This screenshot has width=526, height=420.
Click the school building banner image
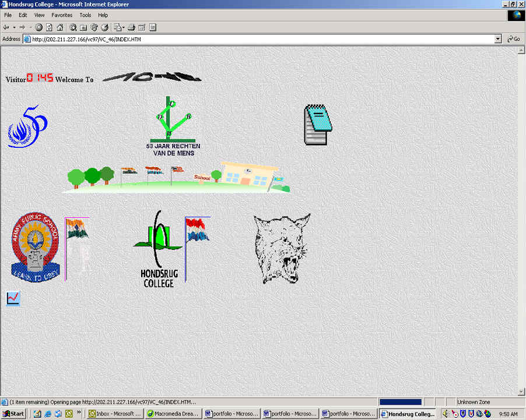pyautogui.click(x=177, y=177)
